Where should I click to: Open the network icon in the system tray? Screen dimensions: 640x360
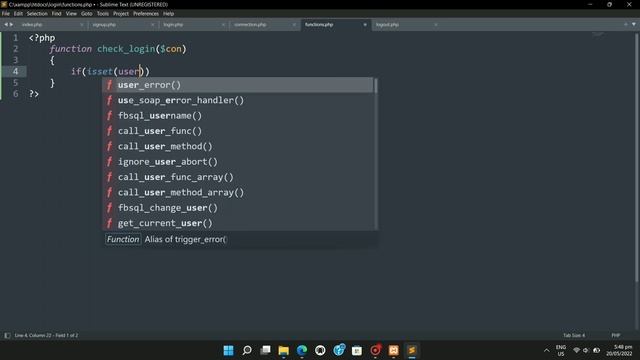pyautogui.click(x=576, y=350)
